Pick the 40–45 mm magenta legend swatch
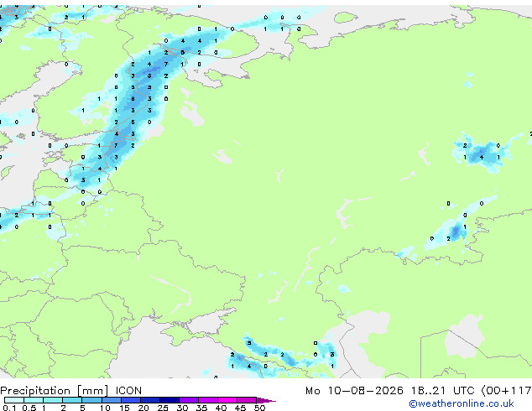This screenshot has height=411, width=532. (x=227, y=400)
